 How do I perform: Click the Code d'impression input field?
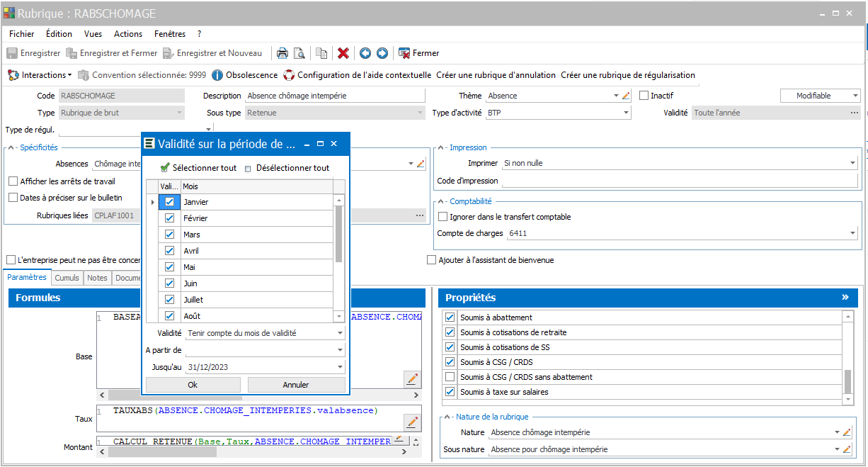(x=679, y=181)
